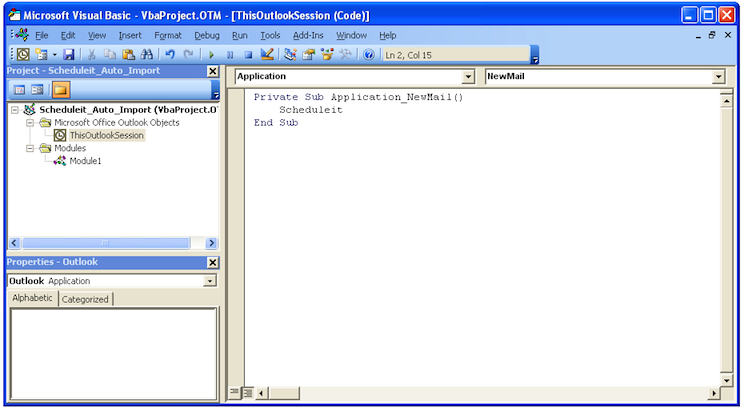Restore the inner code window via menu bar button

point(712,35)
